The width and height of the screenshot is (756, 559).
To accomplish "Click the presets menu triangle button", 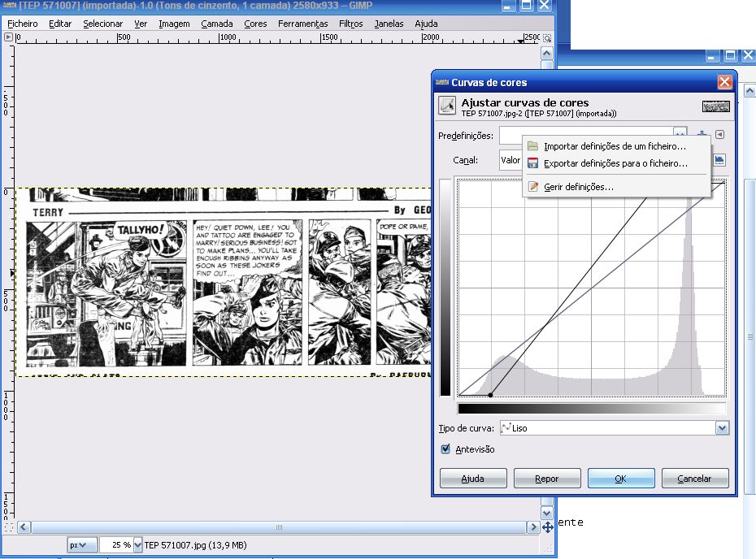I will tap(720, 134).
